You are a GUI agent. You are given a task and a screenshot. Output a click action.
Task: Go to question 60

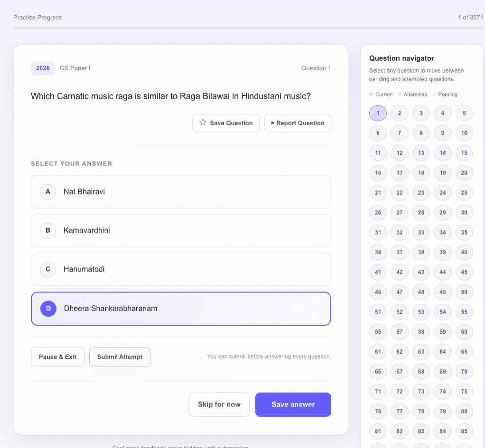coord(464,332)
